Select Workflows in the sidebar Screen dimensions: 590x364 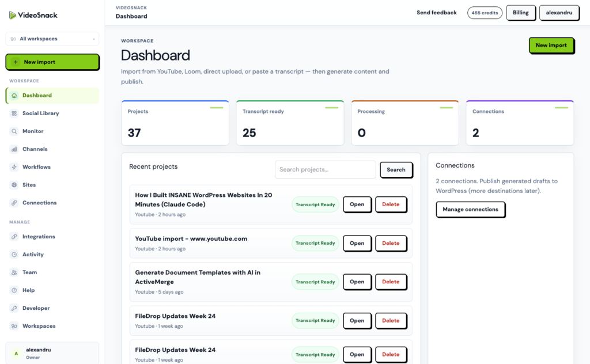tap(52, 167)
